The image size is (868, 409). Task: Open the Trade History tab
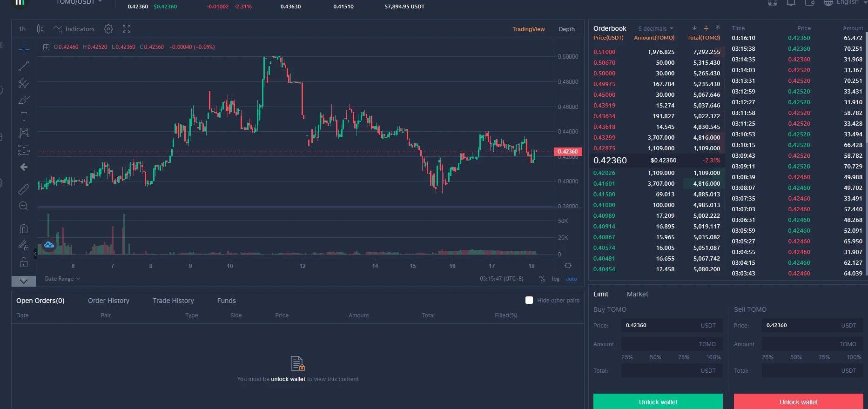coord(173,301)
